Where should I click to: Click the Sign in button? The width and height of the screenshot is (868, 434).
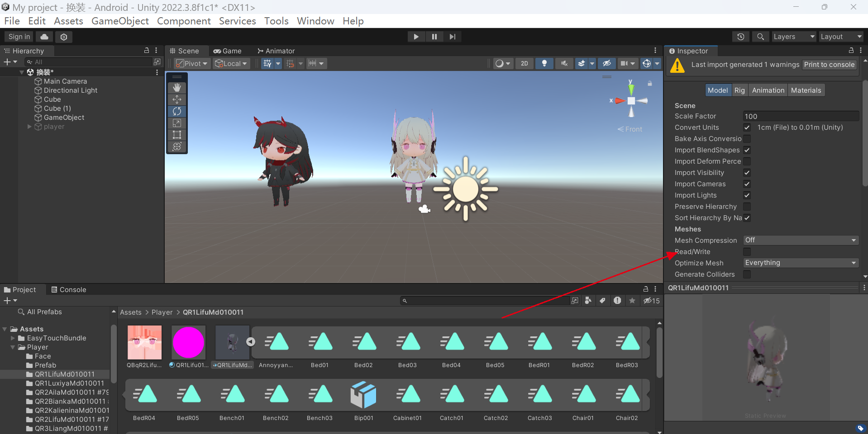[18, 37]
